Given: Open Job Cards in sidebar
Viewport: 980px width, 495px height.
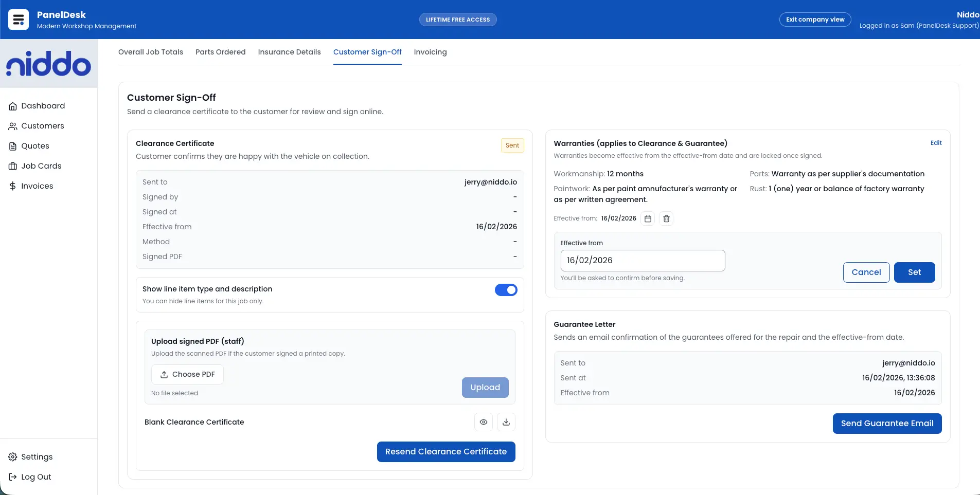Looking at the screenshot, I should [41, 166].
